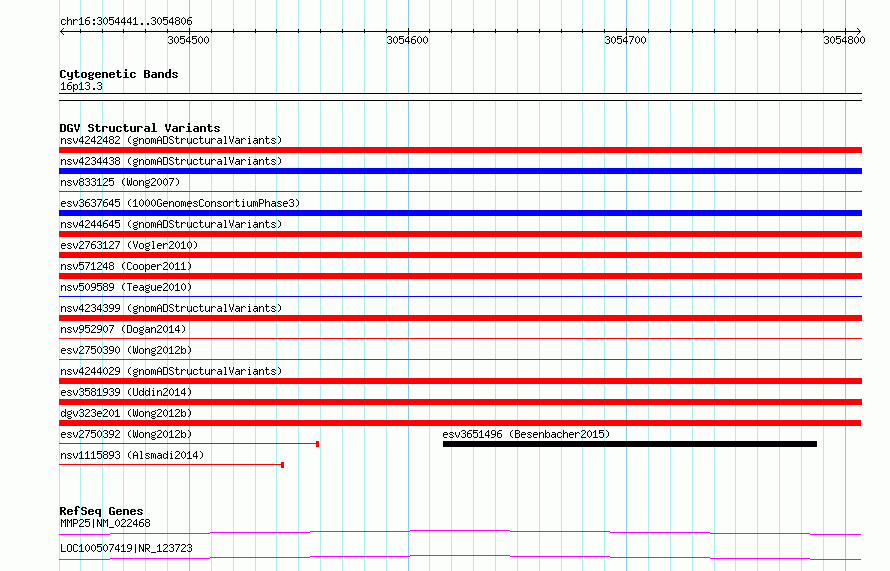Click the chr16:3054441..3054806 region label
Viewport: 890px width, 571px height.
point(126,21)
